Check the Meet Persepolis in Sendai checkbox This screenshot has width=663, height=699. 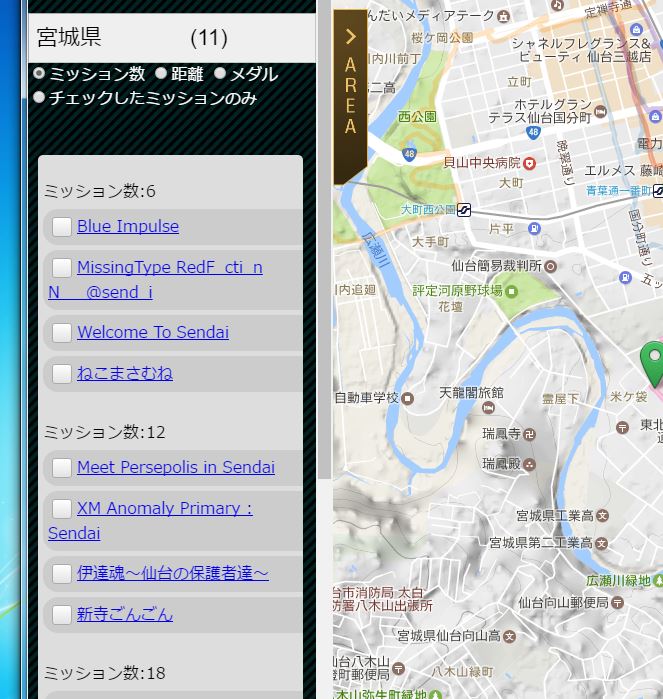[62, 468]
